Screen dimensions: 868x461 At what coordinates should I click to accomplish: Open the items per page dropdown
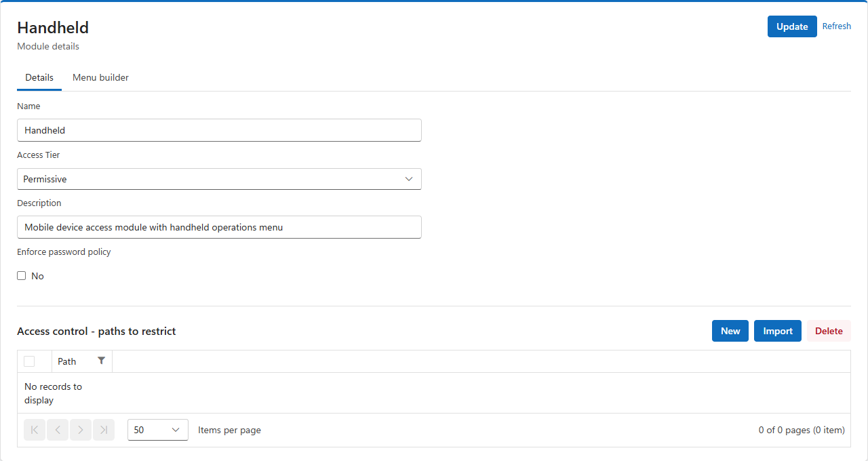[158, 430]
